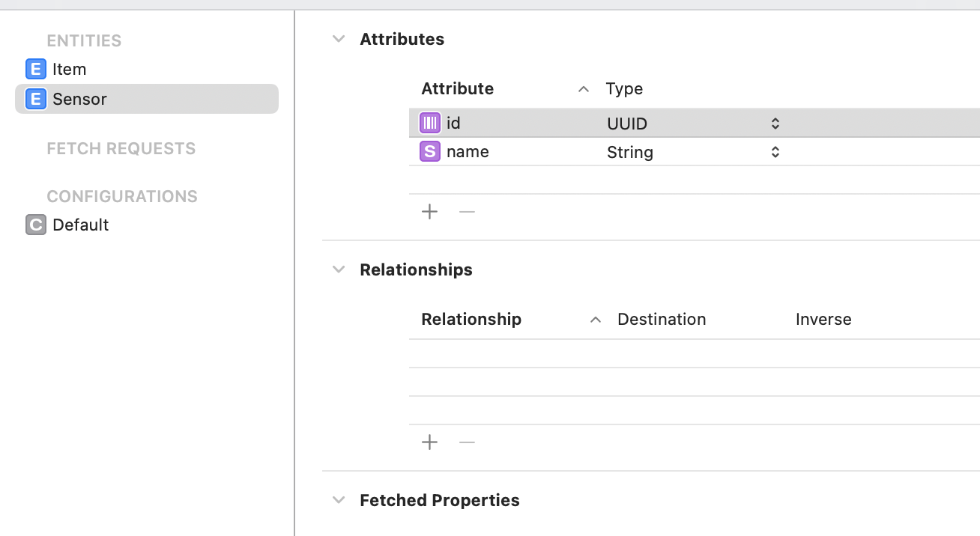Click the UUID icon beside id

[430, 123]
